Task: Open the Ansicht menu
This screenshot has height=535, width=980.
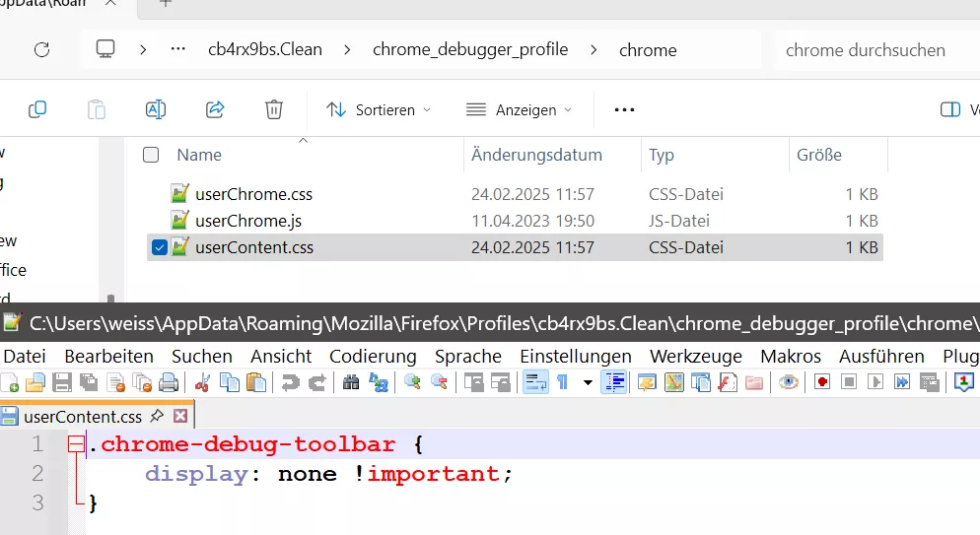Action: coord(281,356)
